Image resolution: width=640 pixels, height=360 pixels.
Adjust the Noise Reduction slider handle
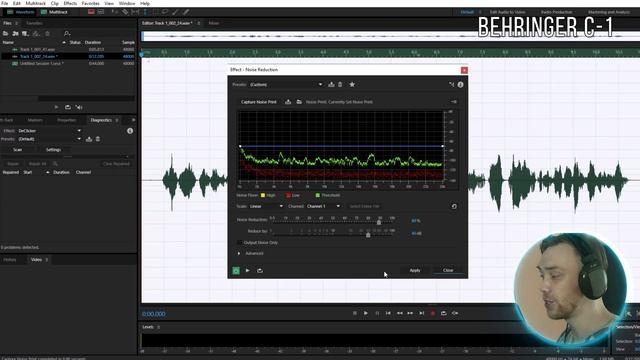379,222
